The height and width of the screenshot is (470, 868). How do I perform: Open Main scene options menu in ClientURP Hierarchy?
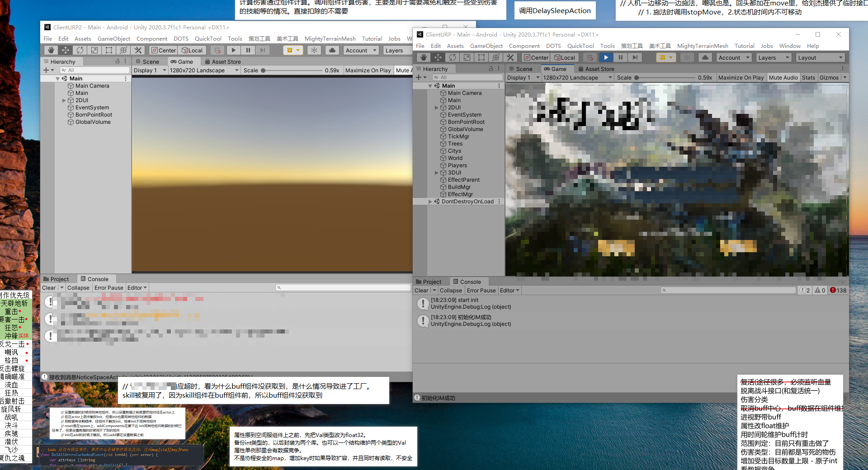(499, 86)
